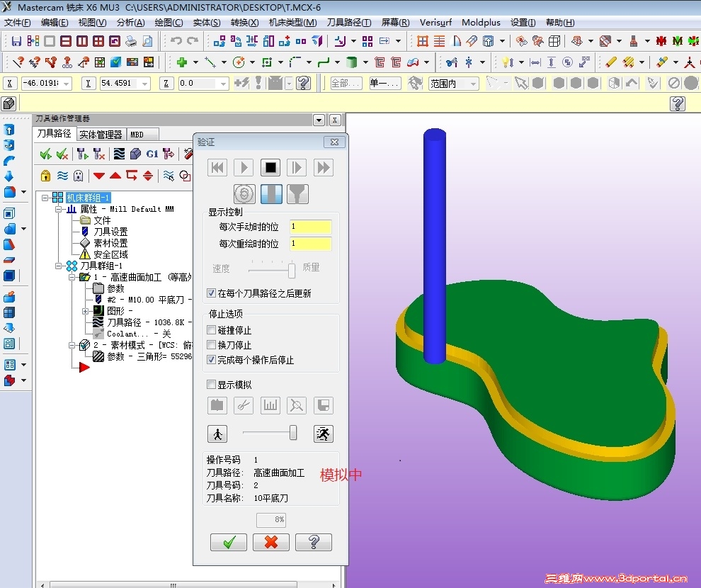Select the 刀具设置 tree item
The image size is (701, 588).
click(x=110, y=232)
